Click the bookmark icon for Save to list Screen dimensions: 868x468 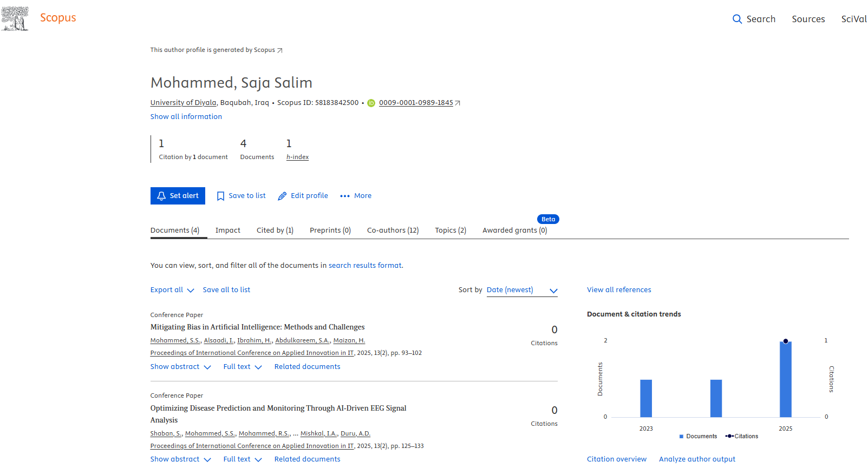pos(220,196)
